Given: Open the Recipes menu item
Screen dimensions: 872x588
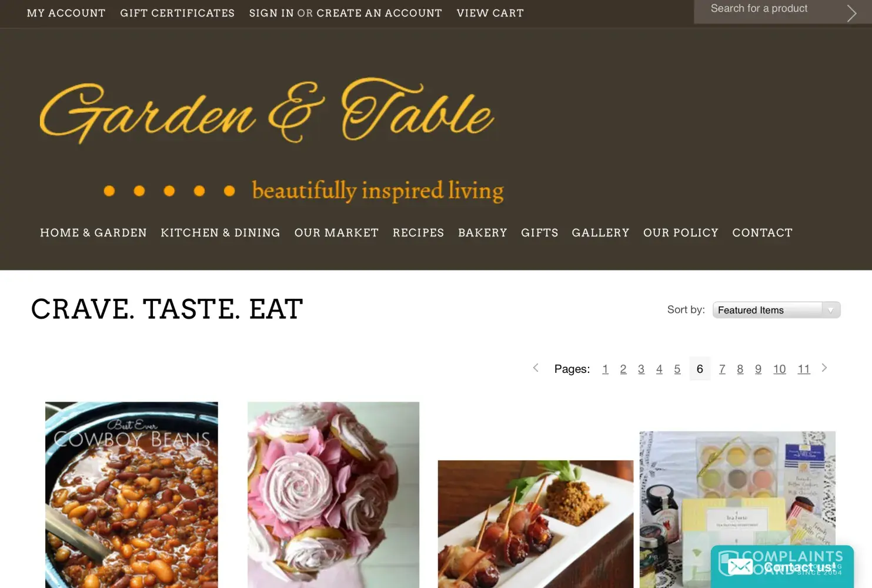Looking at the screenshot, I should 419,233.
